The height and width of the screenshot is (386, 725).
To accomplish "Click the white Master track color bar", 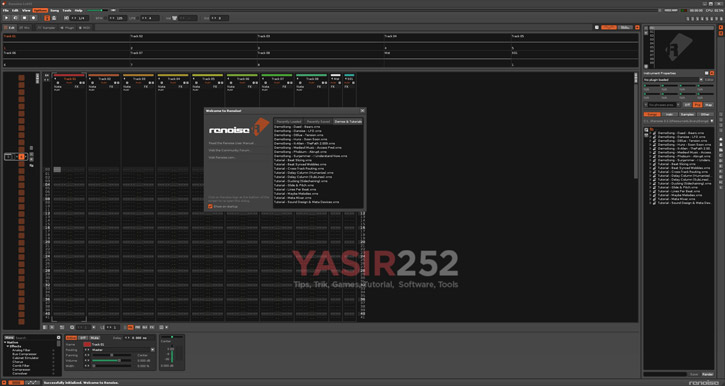I will [336, 75].
